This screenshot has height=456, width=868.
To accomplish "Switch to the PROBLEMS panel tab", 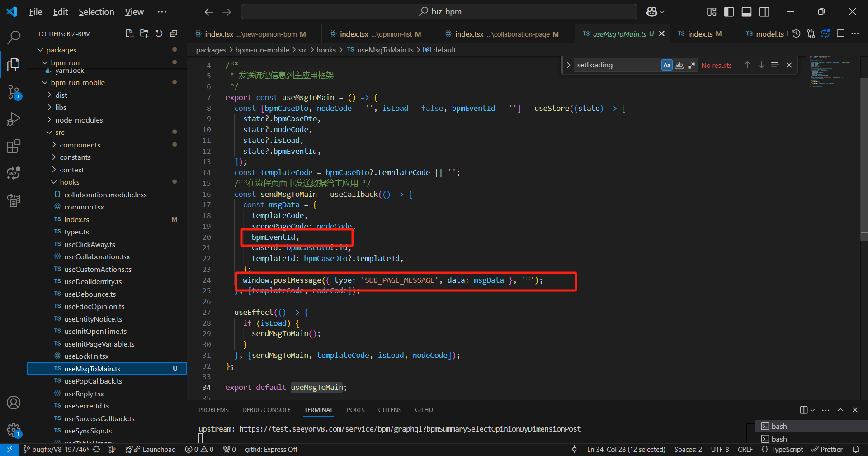I will pos(213,410).
